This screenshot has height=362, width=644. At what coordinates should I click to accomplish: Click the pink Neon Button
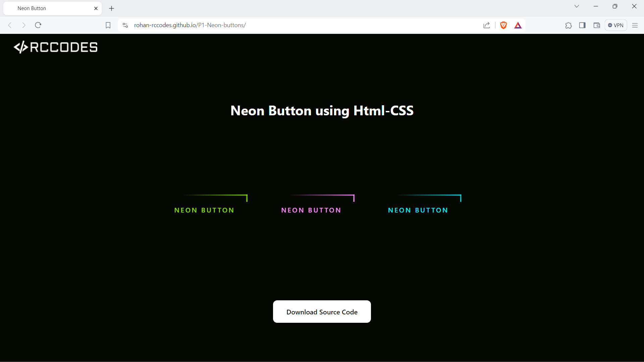pyautogui.click(x=311, y=210)
